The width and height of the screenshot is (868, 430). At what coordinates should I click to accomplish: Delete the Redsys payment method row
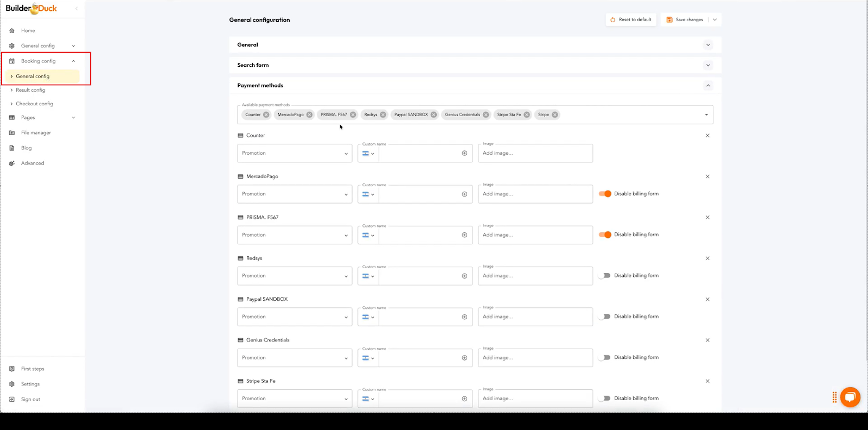pyautogui.click(x=707, y=258)
